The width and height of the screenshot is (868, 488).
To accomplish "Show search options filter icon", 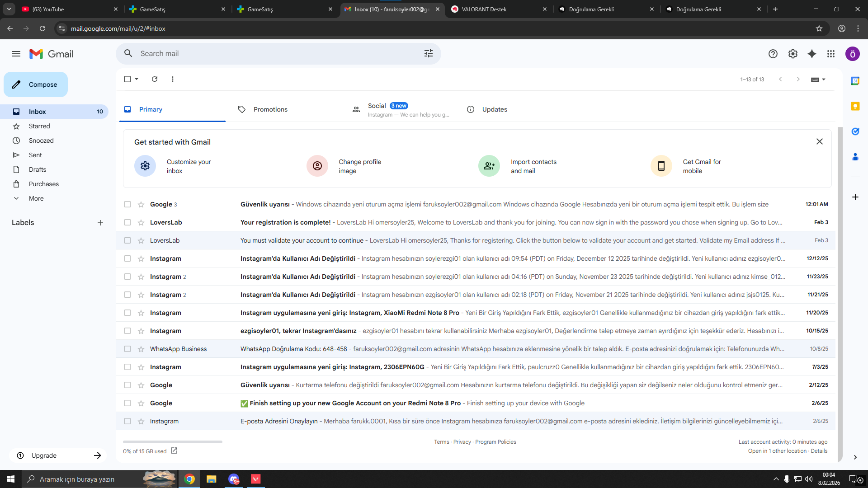I will tap(429, 53).
